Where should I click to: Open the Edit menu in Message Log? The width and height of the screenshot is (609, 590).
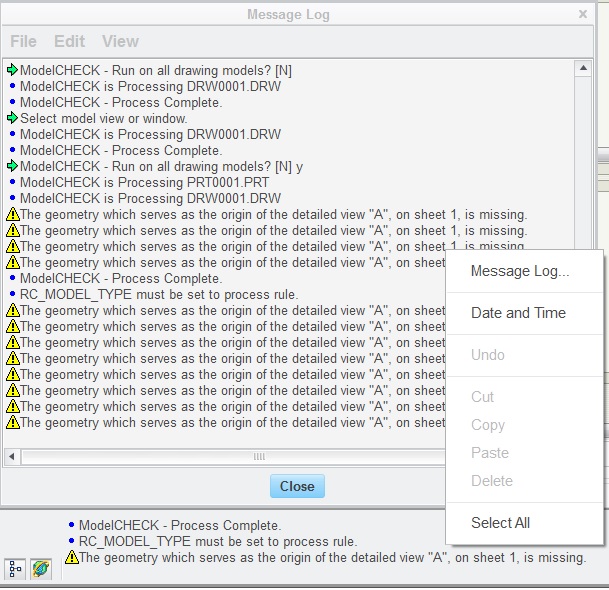pyautogui.click(x=69, y=41)
